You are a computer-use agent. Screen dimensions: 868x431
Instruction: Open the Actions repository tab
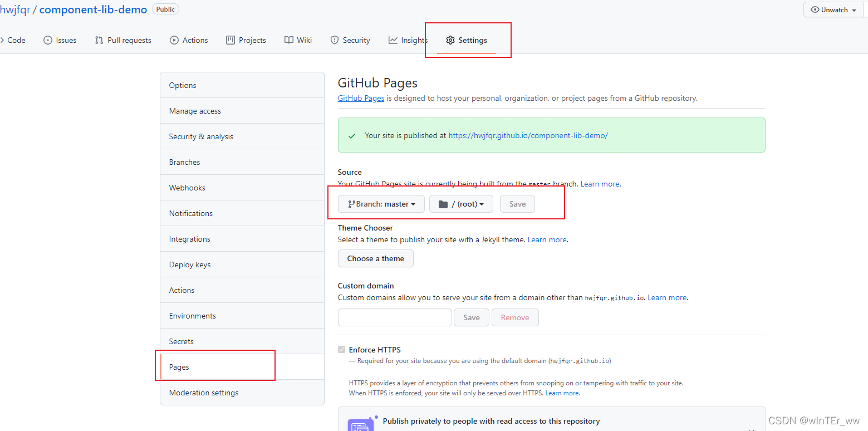[x=189, y=40]
